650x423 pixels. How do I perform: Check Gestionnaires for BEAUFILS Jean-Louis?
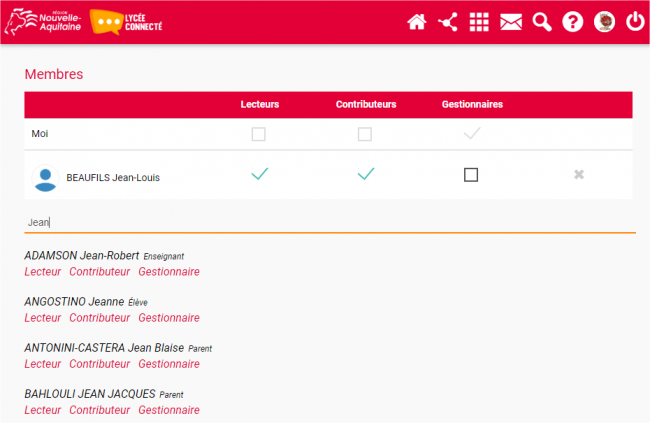[471, 175]
